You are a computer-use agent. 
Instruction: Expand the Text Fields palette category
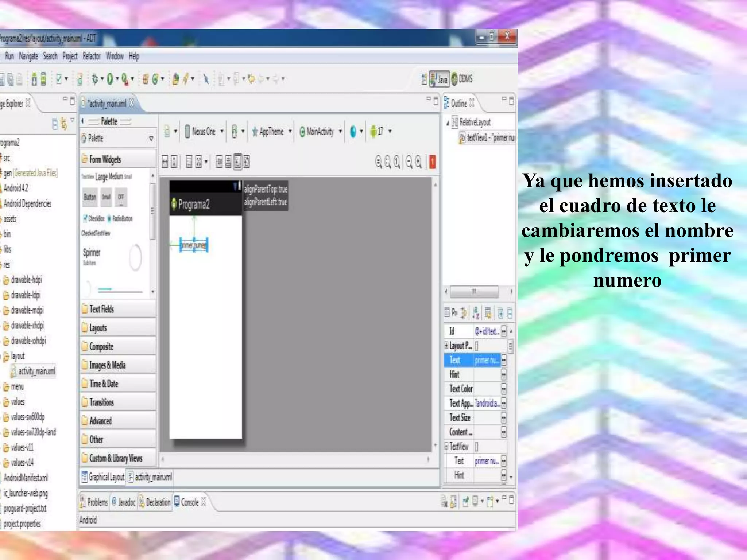click(101, 309)
